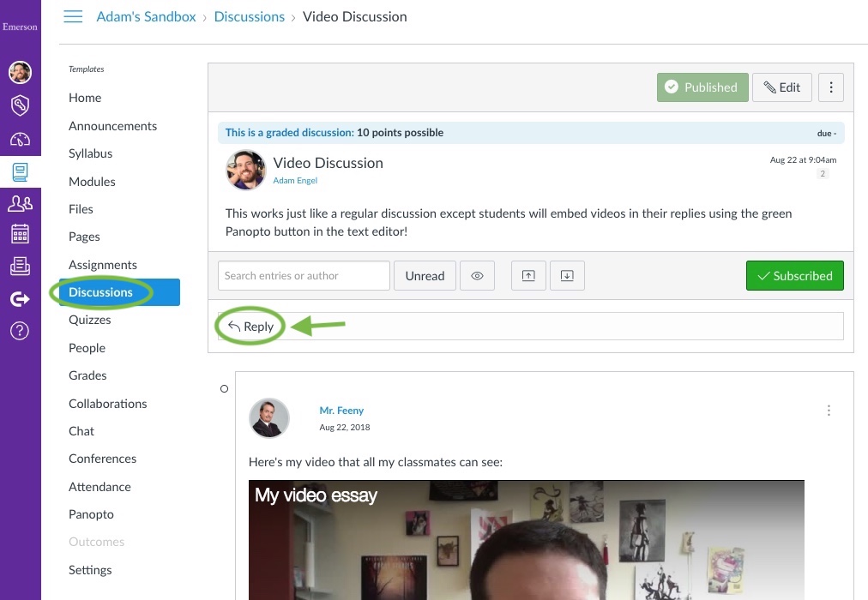Open the Calendar icon in global nav
868x600 pixels.
pos(20,234)
